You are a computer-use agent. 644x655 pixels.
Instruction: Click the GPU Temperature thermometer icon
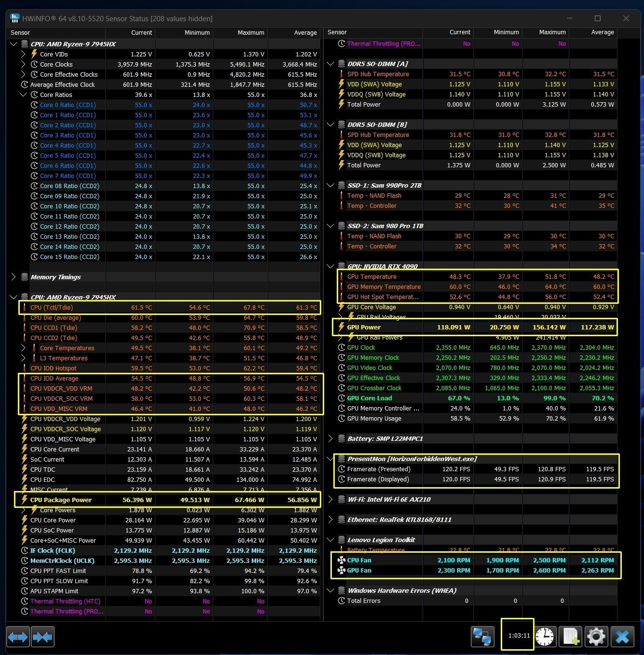[x=342, y=277]
